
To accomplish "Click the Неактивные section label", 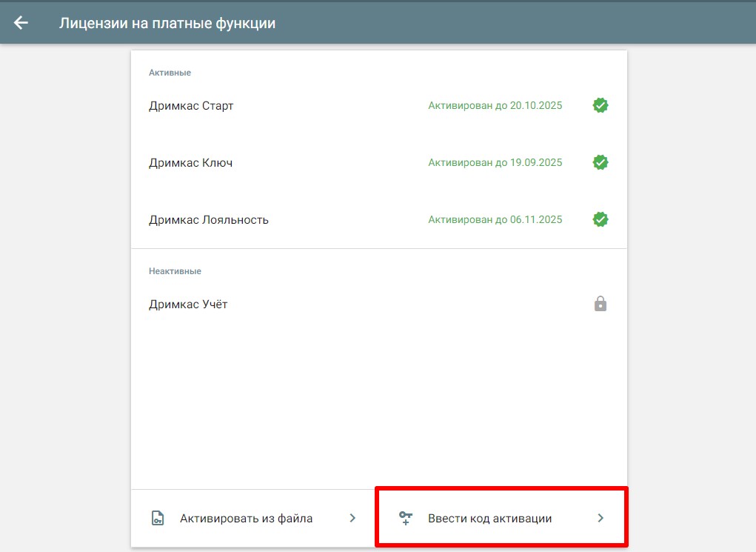I will 175,272.
